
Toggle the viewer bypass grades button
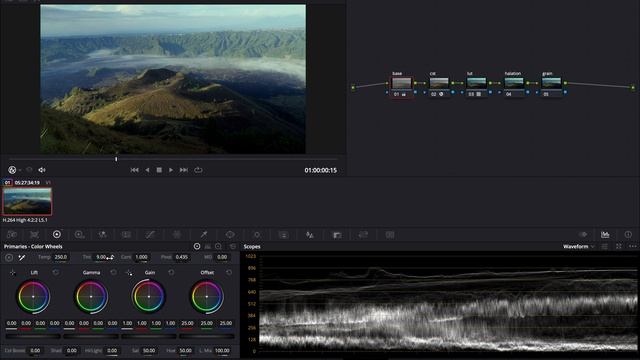click(x=12, y=170)
